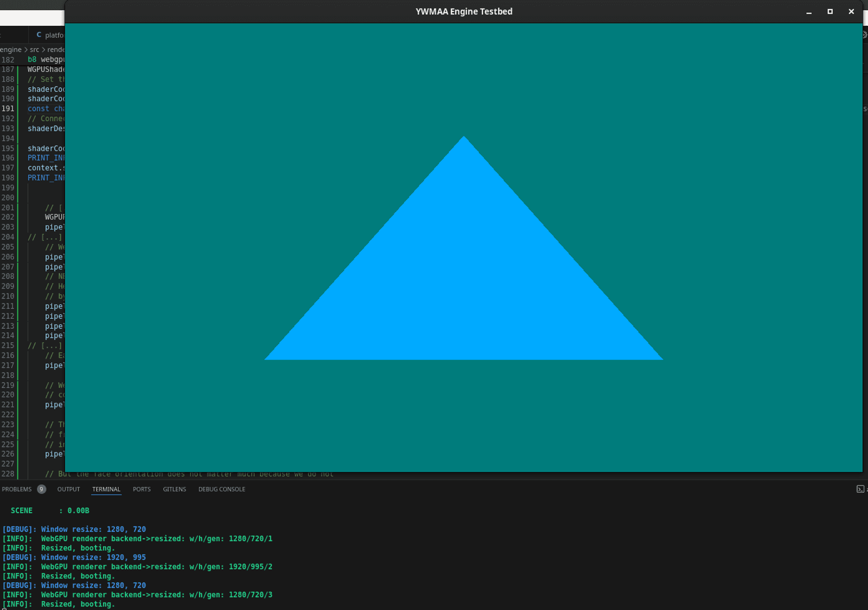
Task: Open the PORTS tab
Action: click(142, 489)
